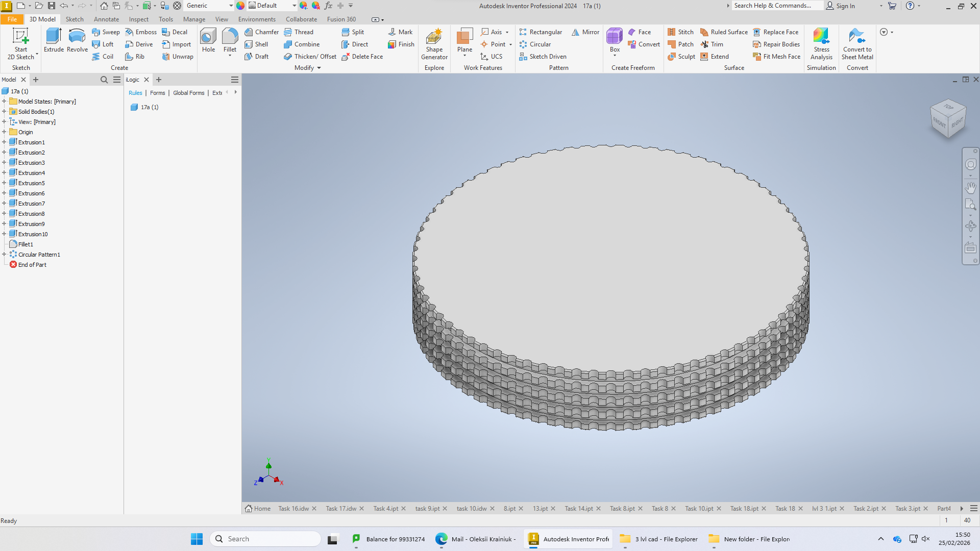
Task: Open the Pan hand navigation tool
Action: point(970,187)
